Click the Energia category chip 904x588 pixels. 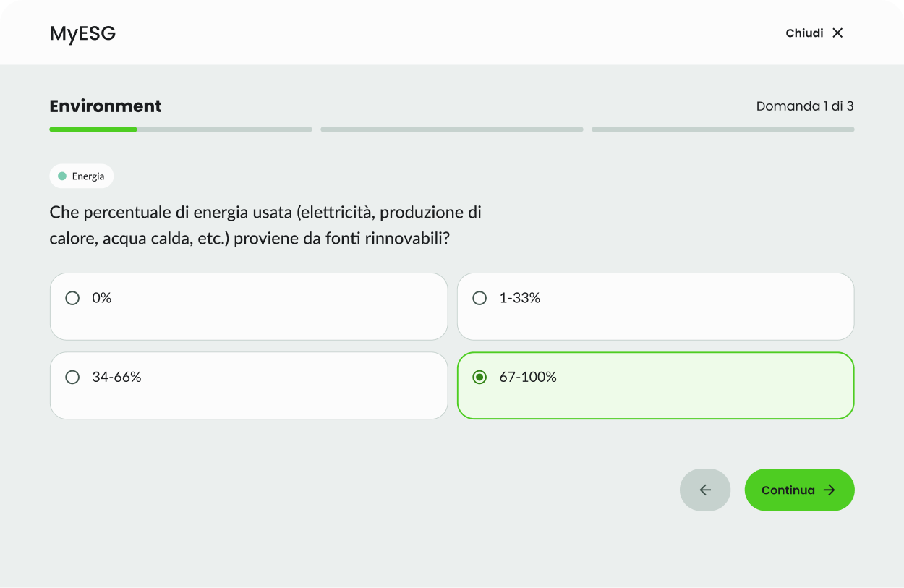click(81, 176)
